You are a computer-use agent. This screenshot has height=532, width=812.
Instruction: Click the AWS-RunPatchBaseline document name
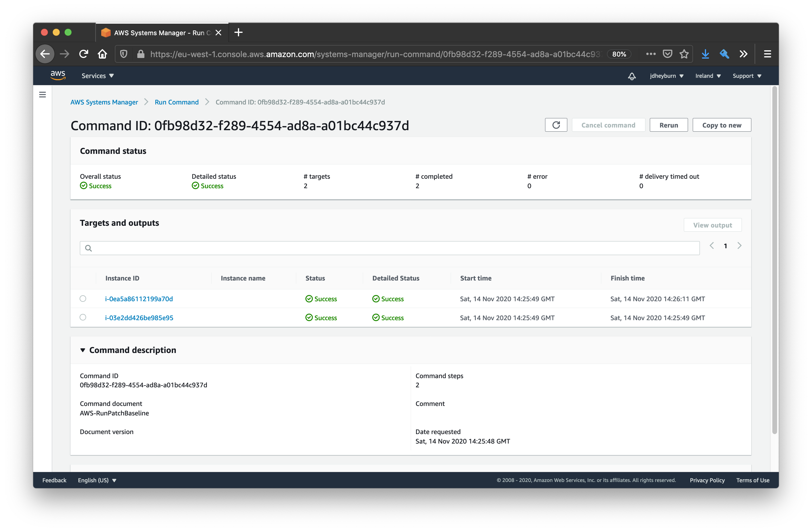point(114,413)
